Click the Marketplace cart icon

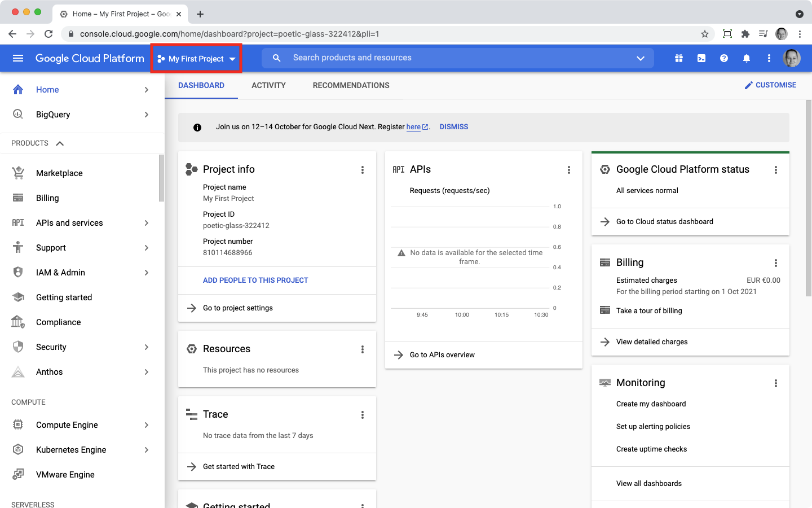click(18, 173)
